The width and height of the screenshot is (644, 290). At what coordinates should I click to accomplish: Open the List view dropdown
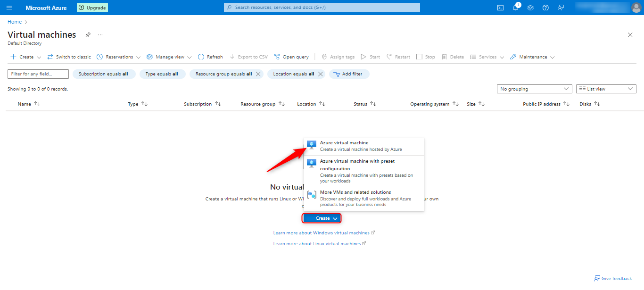click(606, 89)
